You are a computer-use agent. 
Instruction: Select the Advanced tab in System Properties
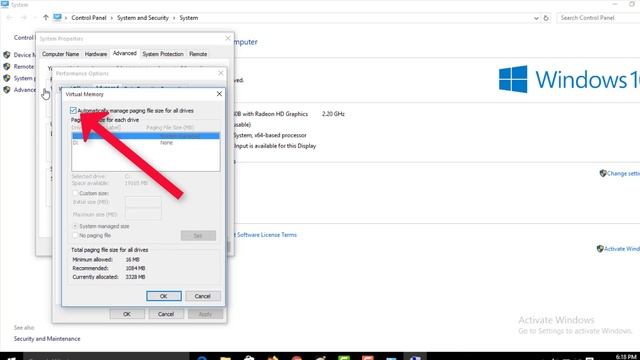[124, 53]
